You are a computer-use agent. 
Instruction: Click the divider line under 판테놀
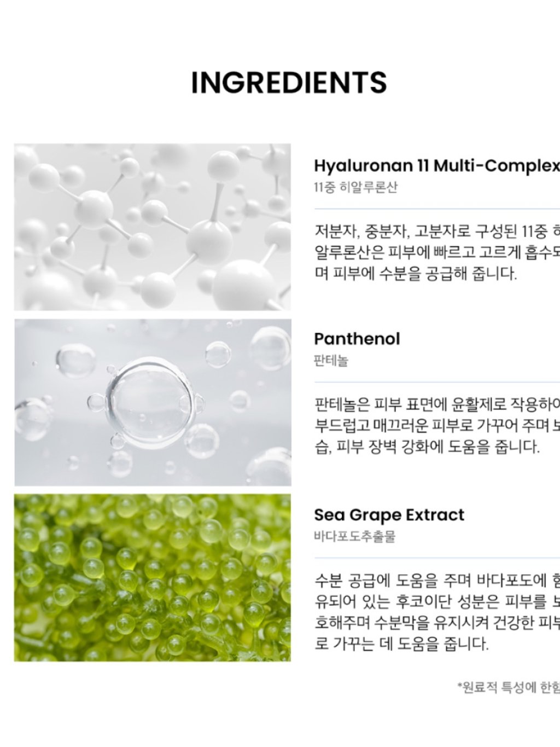(437, 382)
